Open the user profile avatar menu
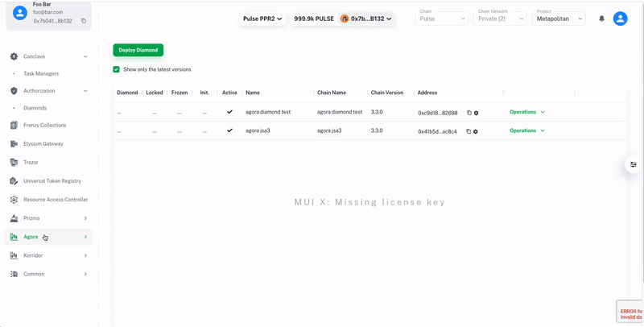 (620, 19)
